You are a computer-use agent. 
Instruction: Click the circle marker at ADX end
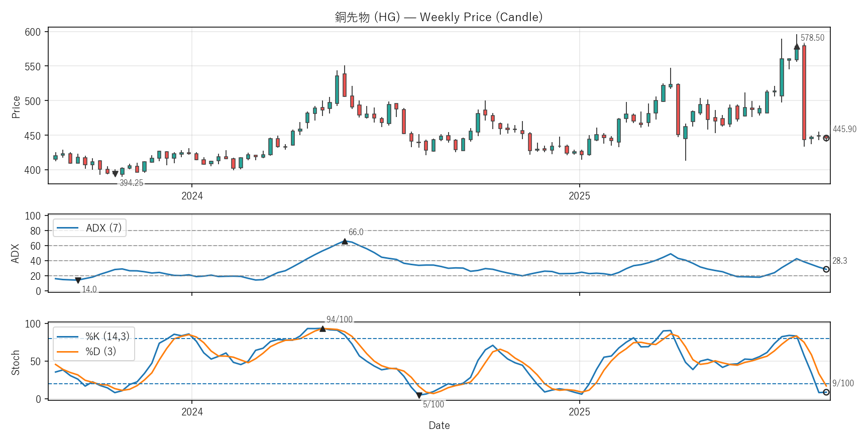[x=826, y=269]
